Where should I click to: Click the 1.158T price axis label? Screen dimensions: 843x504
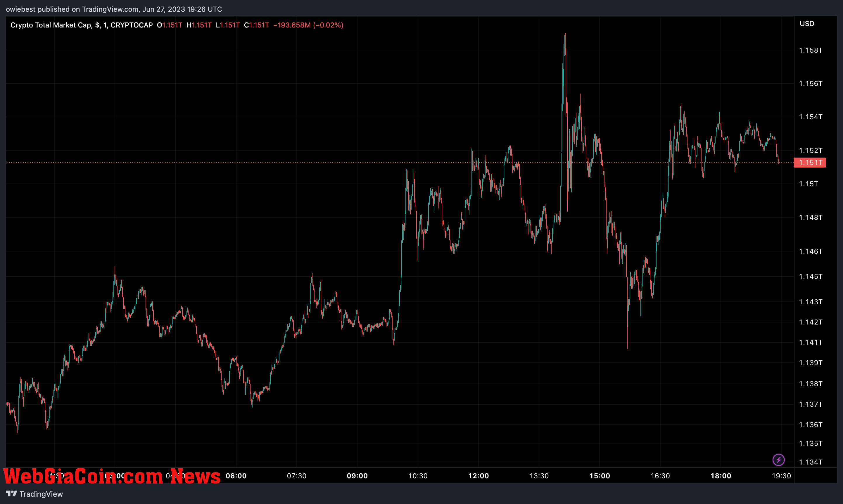click(811, 50)
